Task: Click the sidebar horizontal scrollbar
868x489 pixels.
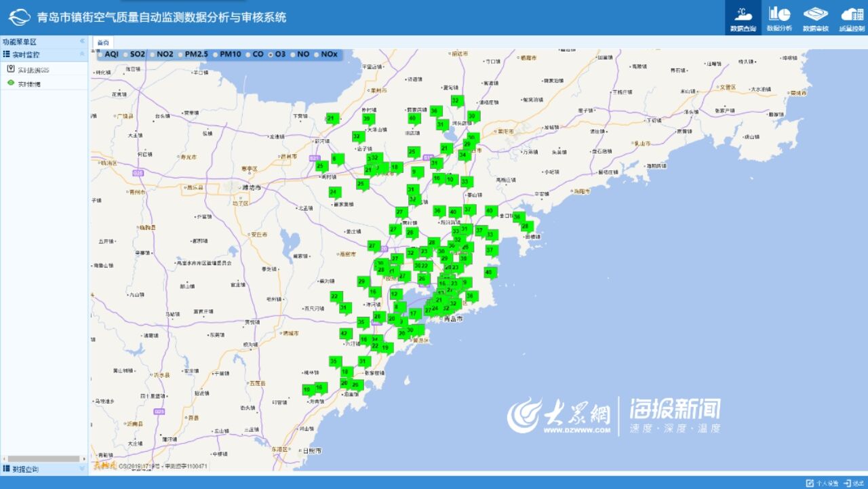Action: [x=43, y=459]
